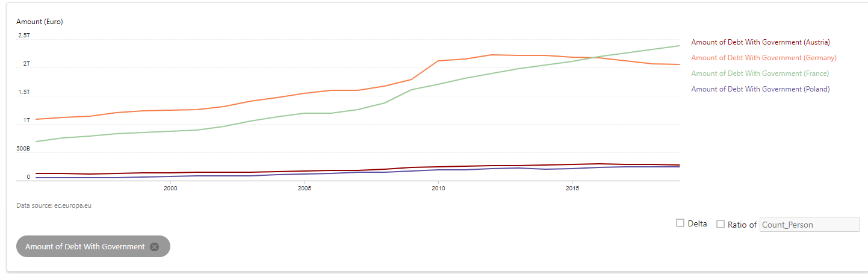Click the orange Germany line near 2010
868x274 pixels.
[438, 61]
